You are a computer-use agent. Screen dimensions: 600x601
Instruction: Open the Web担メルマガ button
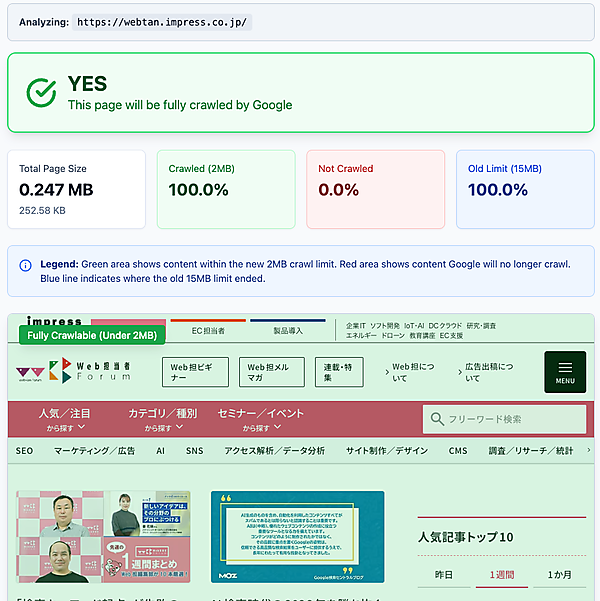pos(272,372)
